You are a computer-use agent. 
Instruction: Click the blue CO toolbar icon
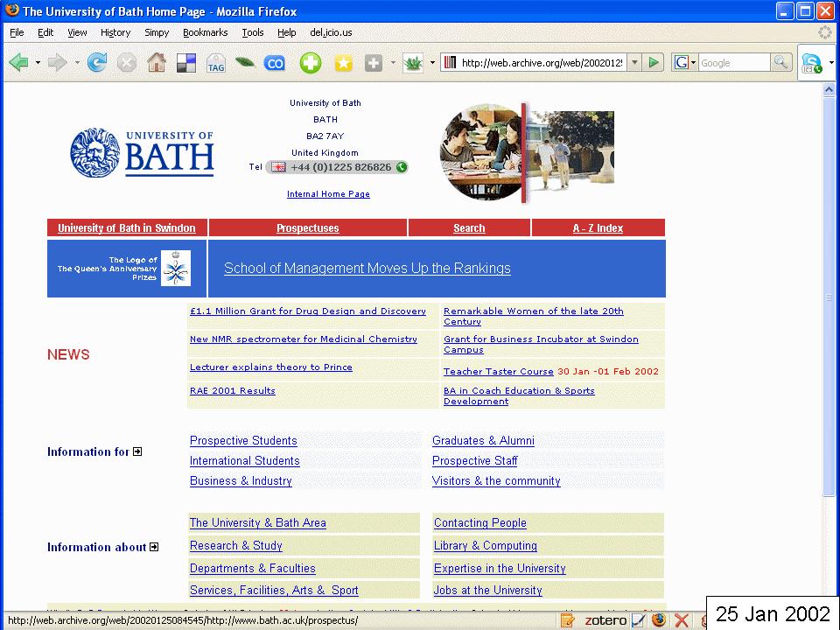pyautogui.click(x=275, y=63)
